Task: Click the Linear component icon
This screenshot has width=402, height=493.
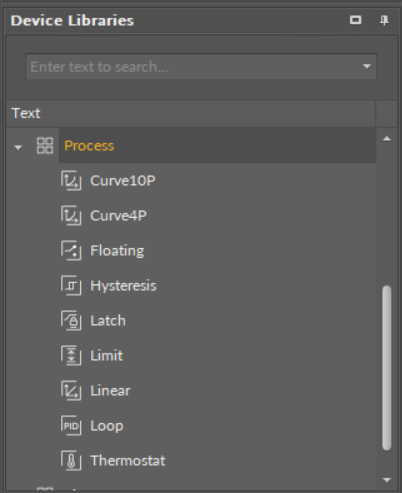Action: click(x=71, y=391)
